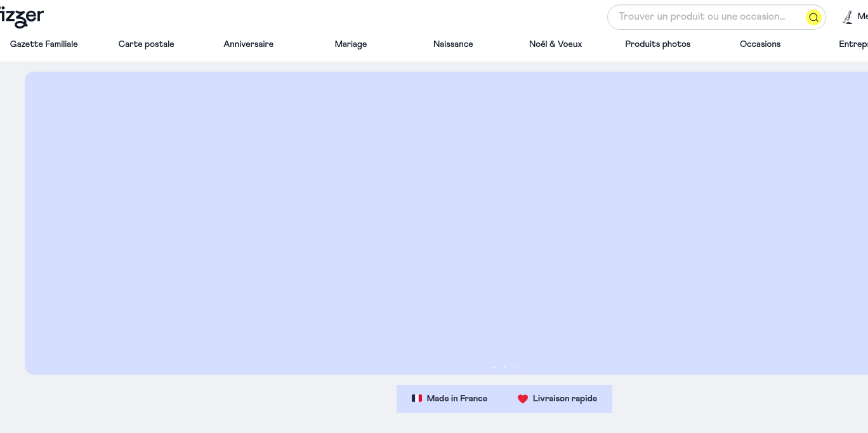Go to the Mariage category

(351, 44)
